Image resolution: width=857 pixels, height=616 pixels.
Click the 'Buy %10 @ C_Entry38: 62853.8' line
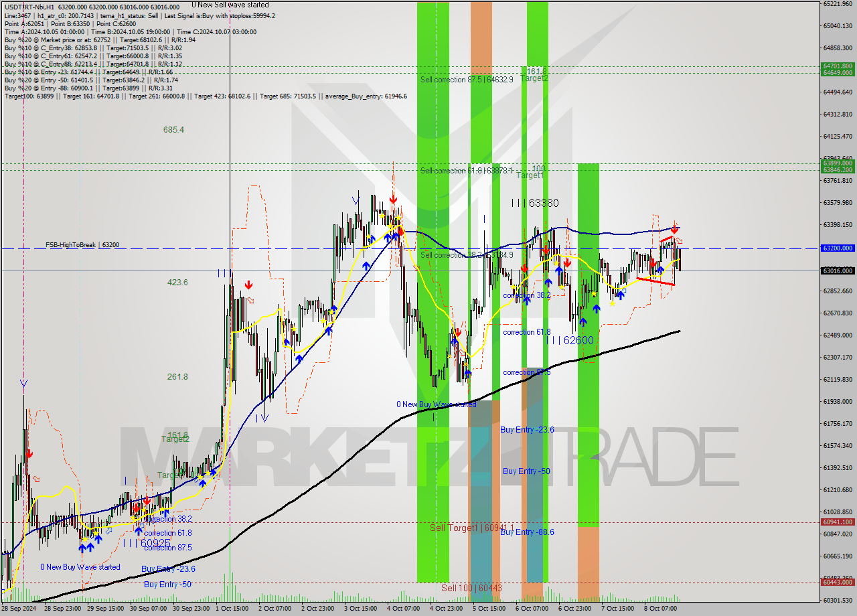point(93,48)
